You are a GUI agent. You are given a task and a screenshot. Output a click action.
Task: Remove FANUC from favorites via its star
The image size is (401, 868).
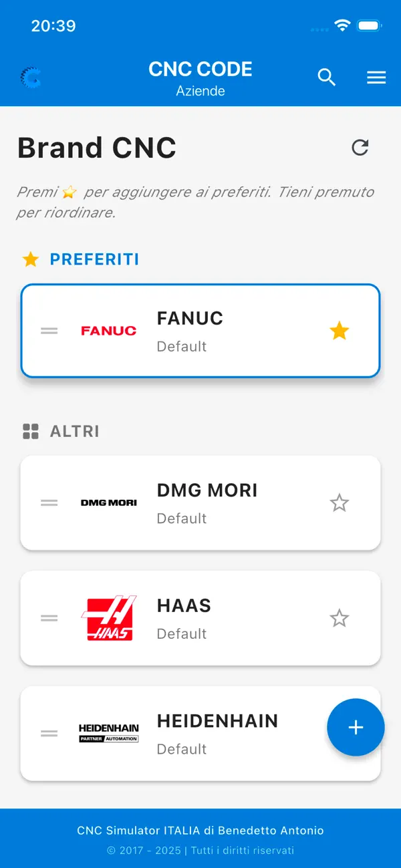tap(340, 330)
